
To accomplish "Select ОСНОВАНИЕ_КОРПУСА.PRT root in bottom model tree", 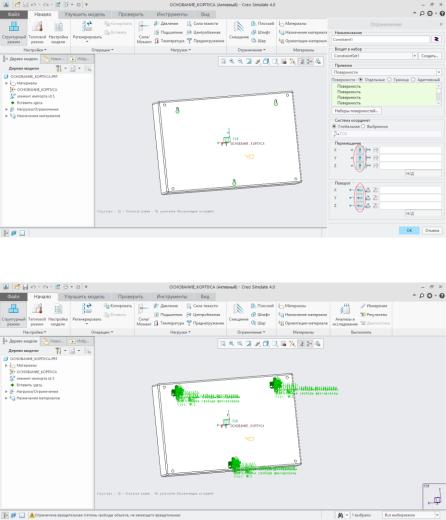I will tap(31, 359).
